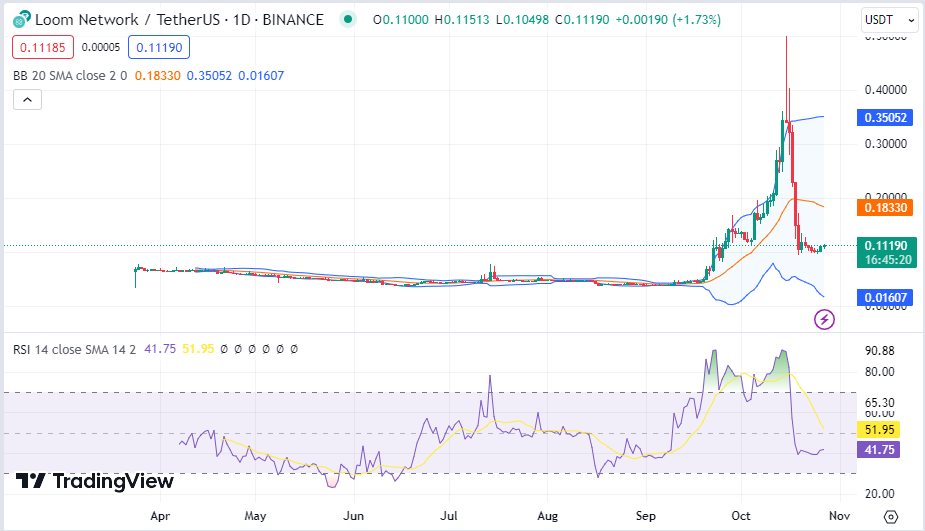Click the BB legend value 0.01607
The width and height of the screenshot is (925, 531).
(x=261, y=76)
